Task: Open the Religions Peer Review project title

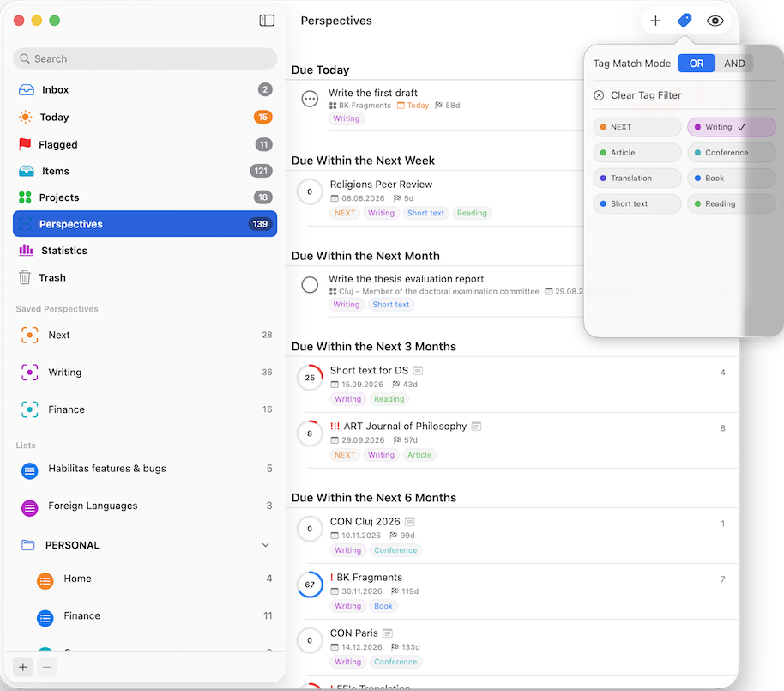Action: tap(381, 185)
